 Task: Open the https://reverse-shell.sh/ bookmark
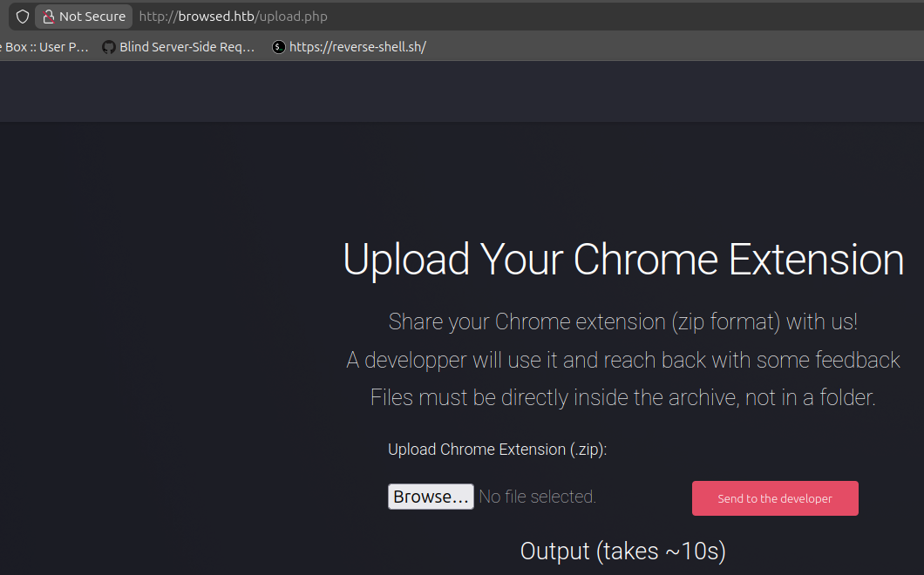tap(349, 47)
